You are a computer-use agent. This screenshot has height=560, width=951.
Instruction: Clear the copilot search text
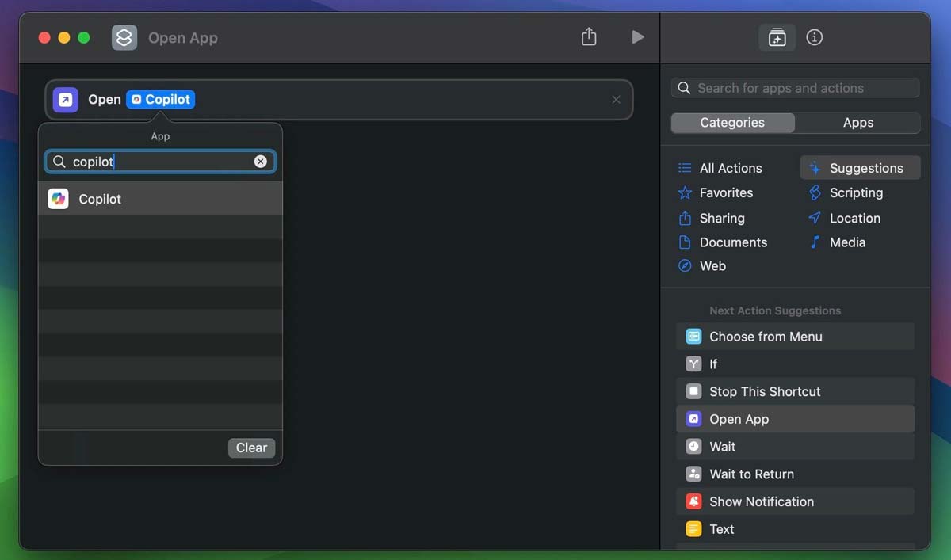pos(261,161)
